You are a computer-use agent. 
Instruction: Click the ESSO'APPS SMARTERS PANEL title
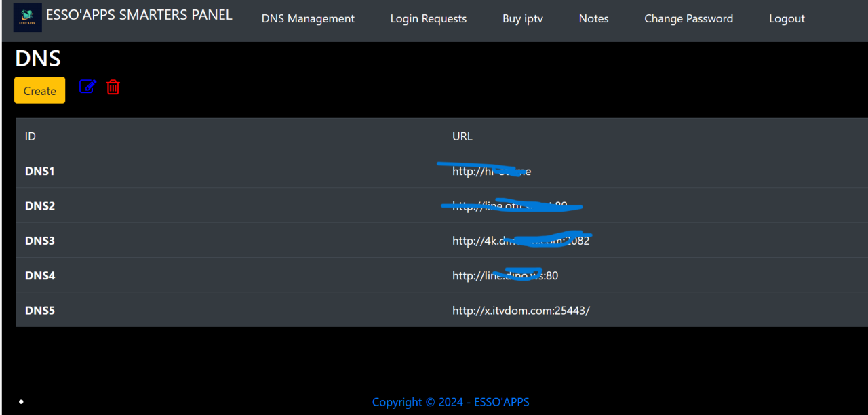[x=139, y=15]
